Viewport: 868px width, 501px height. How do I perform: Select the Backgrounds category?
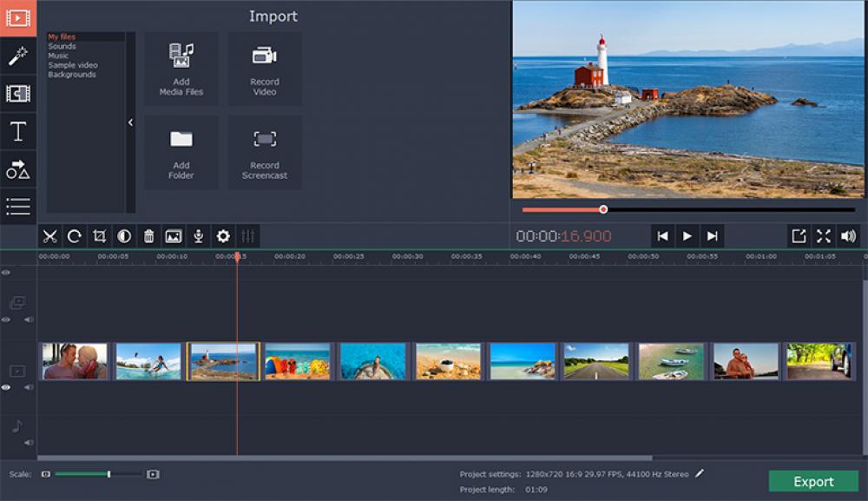coord(70,75)
